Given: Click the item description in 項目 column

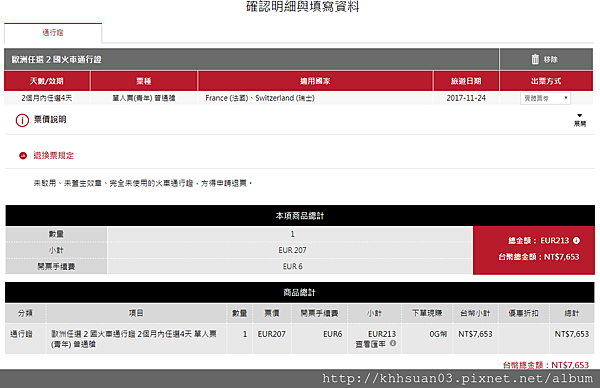Looking at the screenshot, I should coord(134,339).
